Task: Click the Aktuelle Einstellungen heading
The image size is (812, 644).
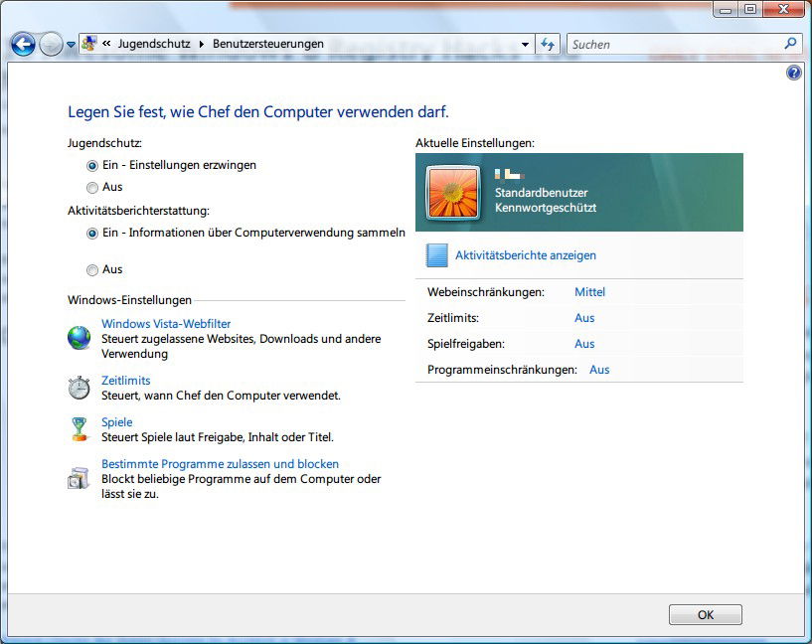Action: point(475,143)
